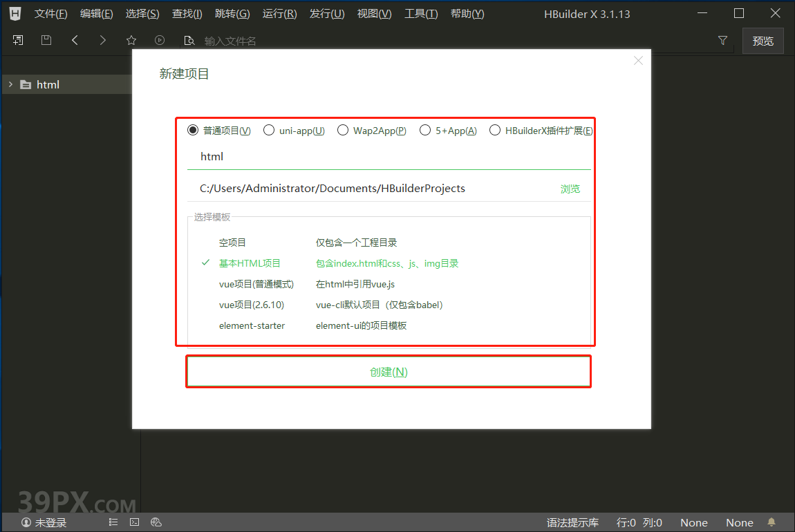Screen dimensions: 795x532
Task: Open the 运行 menu
Action: coord(279,13)
